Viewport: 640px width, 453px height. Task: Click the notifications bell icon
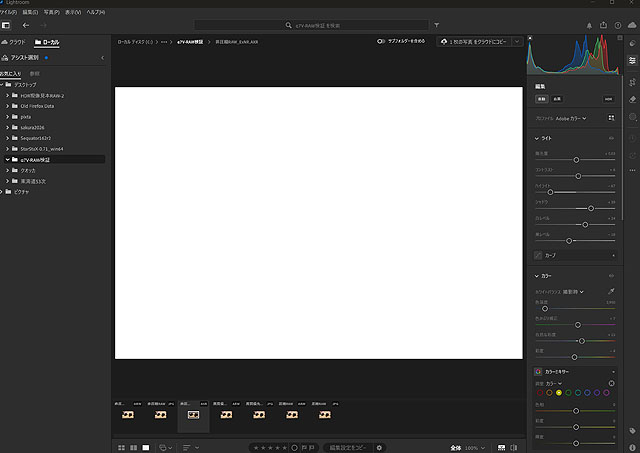pyautogui.click(x=589, y=25)
